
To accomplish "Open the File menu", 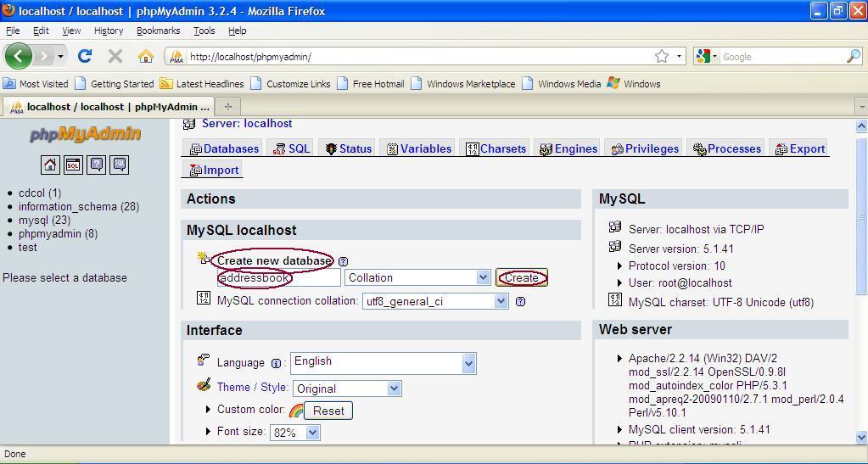I will click(x=13, y=31).
